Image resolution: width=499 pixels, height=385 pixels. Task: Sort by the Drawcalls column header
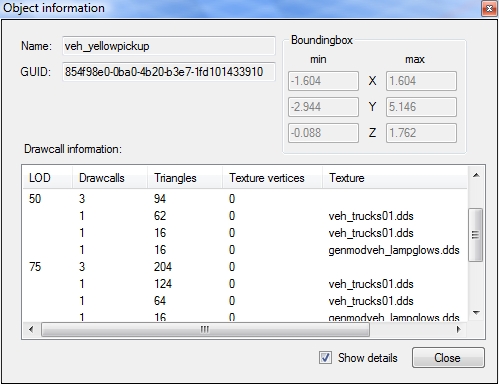click(x=110, y=178)
